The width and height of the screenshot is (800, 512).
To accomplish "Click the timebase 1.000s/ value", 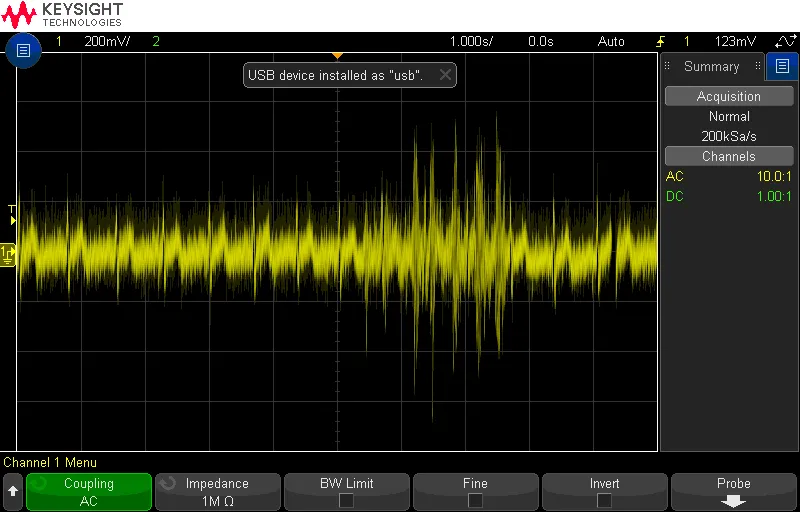I will pos(471,41).
